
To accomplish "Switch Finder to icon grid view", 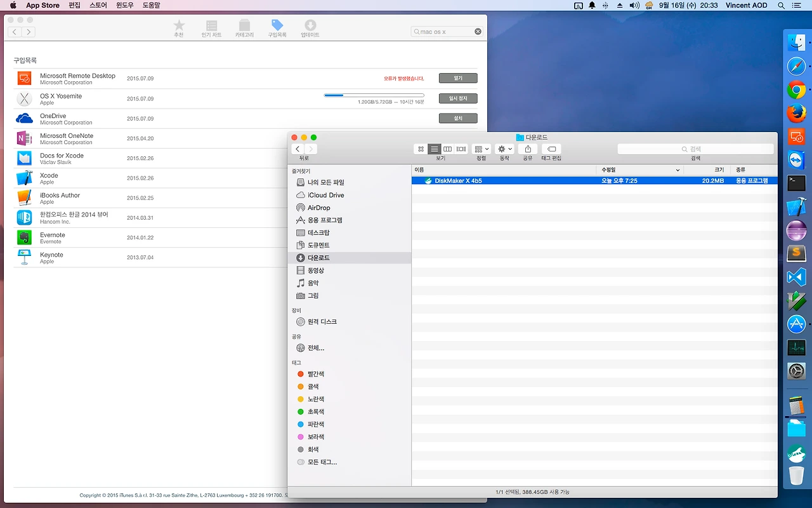I will 421,149.
